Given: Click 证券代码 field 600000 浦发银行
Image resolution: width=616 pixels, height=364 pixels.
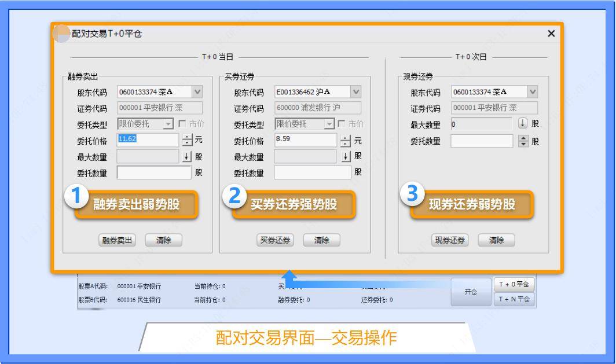Looking at the screenshot, I should (317, 108).
